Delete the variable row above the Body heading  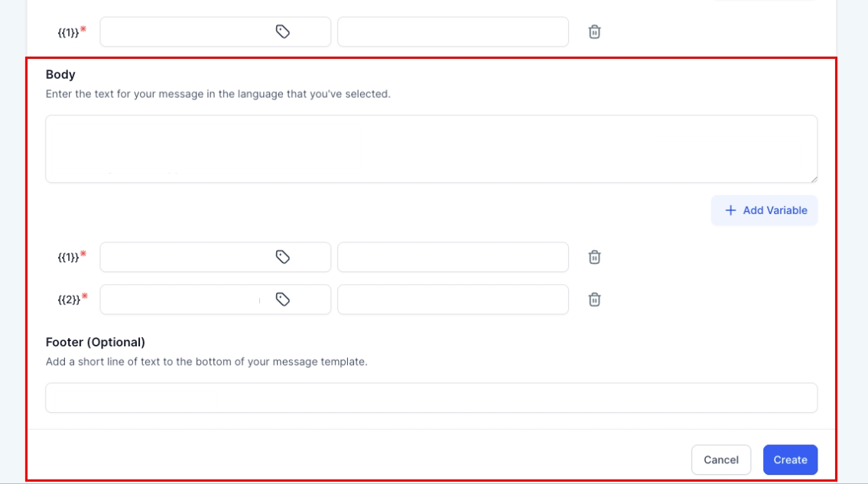click(x=594, y=32)
